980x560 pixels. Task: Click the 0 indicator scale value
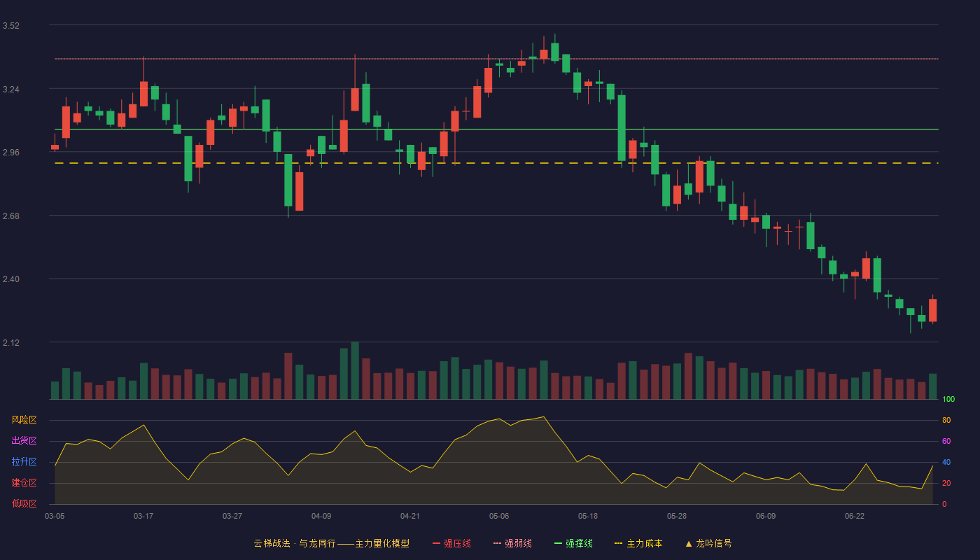[944, 504]
